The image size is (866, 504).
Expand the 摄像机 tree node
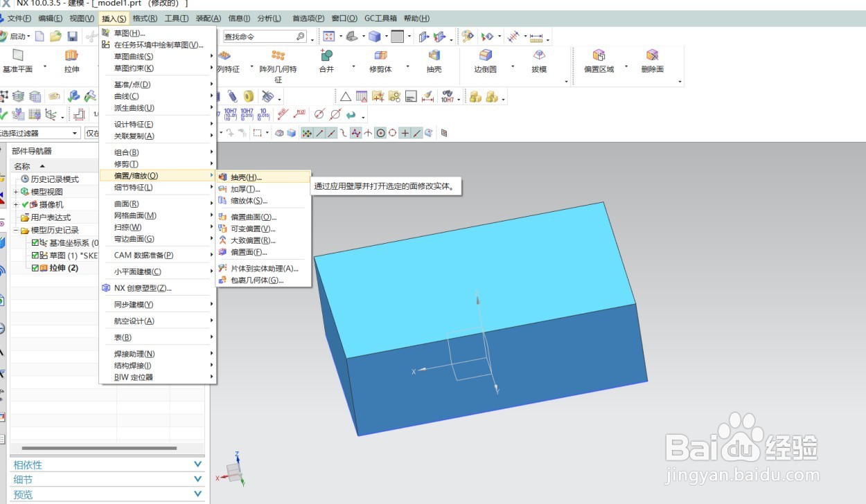pos(17,204)
